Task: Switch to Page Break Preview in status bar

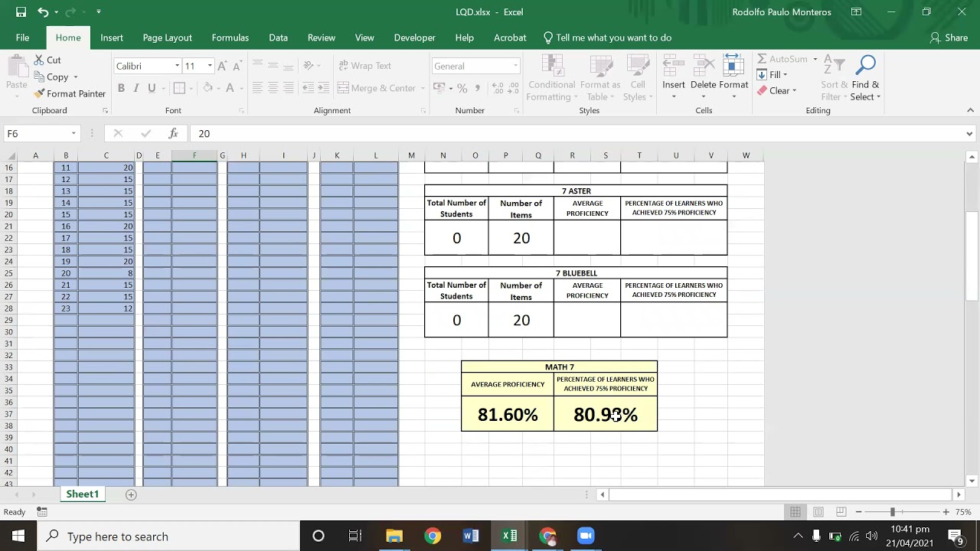Action: (841, 512)
